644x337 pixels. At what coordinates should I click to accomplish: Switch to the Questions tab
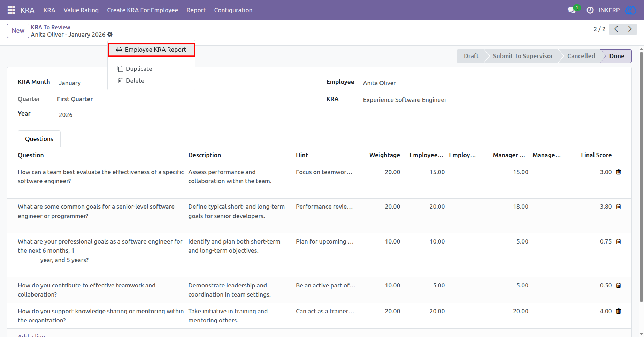39,139
